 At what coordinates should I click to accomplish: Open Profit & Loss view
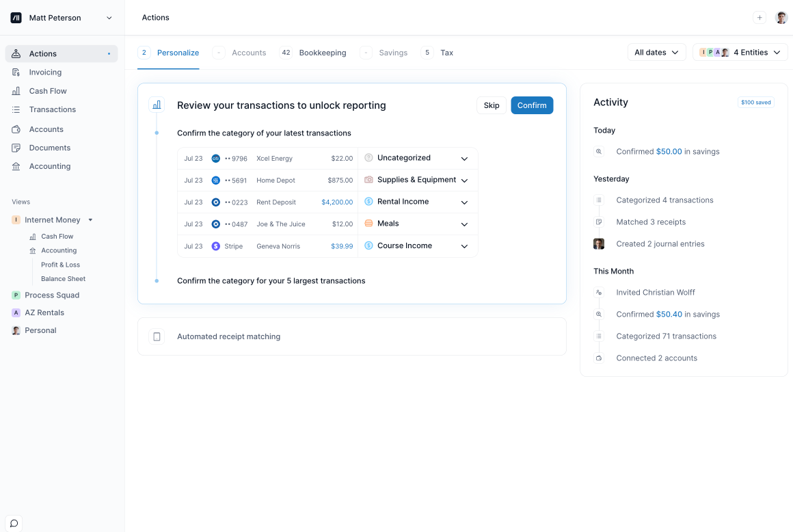60,265
